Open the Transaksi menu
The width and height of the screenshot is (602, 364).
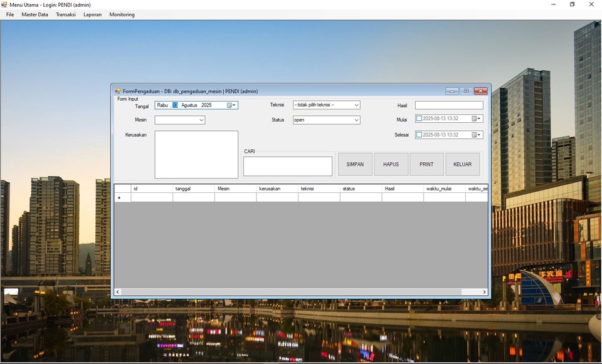click(x=65, y=14)
